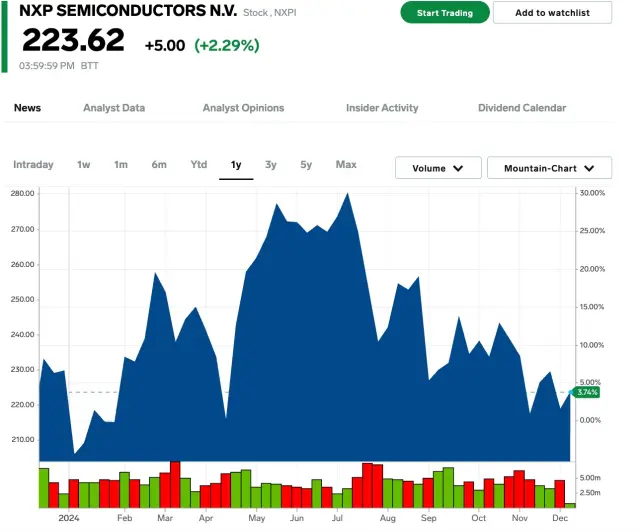Open the Mountain-Chart type dropdown
This screenshot has height=532, width=640.
coord(549,169)
